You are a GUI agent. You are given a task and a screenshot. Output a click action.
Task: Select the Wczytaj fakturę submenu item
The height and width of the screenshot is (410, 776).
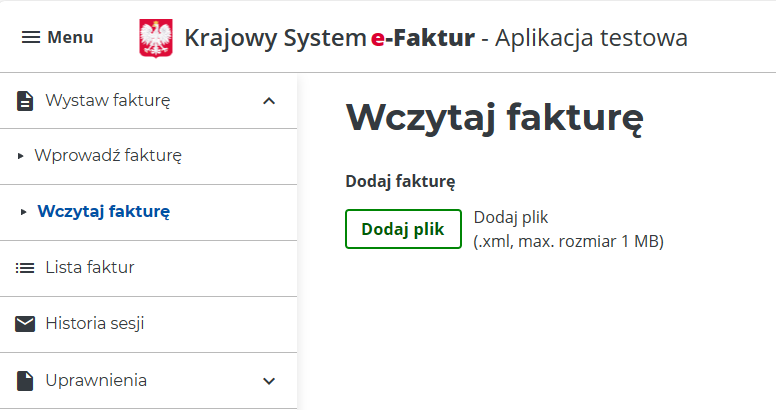click(104, 212)
